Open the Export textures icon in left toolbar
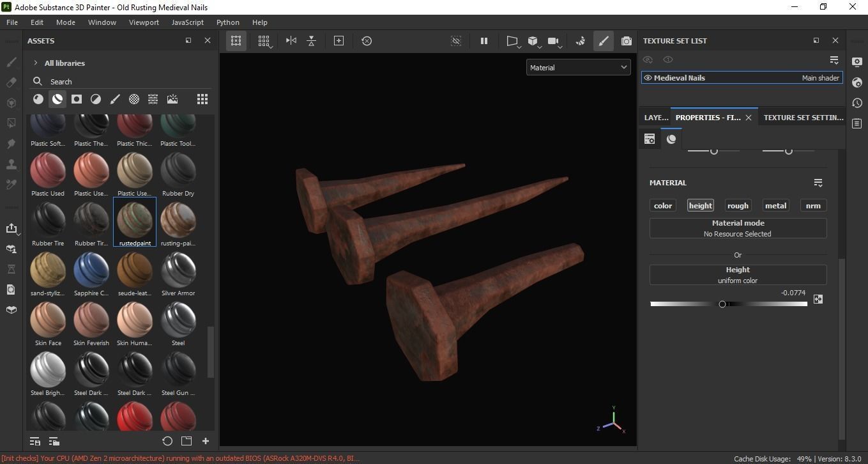Image resolution: width=868 pixels, height=464 pixels. [x=11, y=228]
